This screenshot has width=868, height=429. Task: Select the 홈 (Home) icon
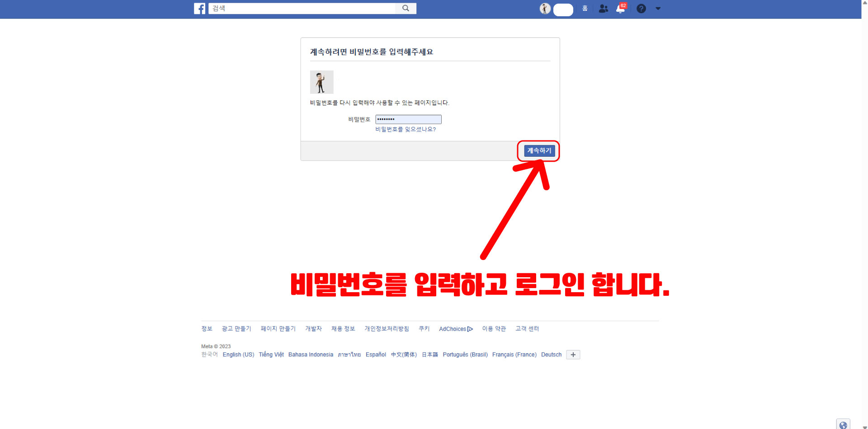[x=585, y=8]
